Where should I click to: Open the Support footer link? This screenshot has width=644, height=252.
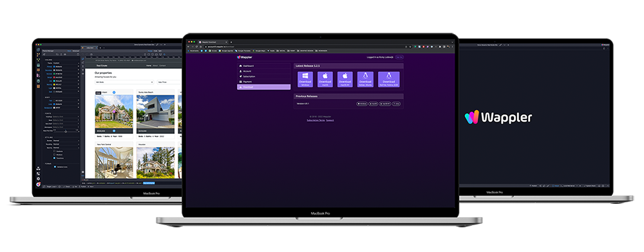(x=330, y=120)
